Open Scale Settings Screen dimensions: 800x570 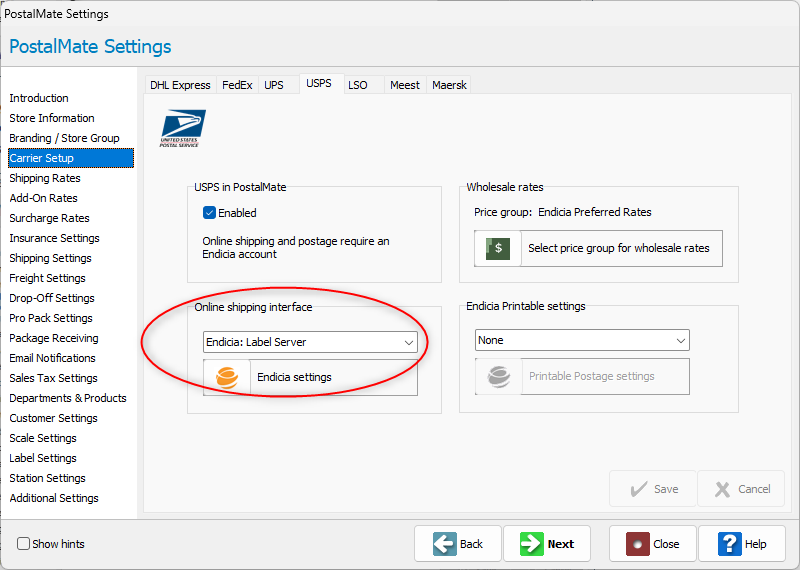click(43, 438)
